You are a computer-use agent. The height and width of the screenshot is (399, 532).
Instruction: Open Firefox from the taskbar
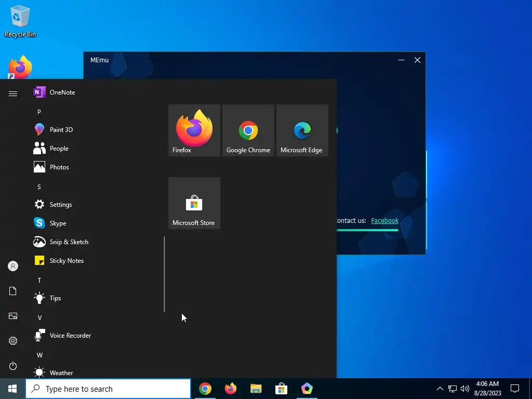pyautogui.click(x=231, y=389)
